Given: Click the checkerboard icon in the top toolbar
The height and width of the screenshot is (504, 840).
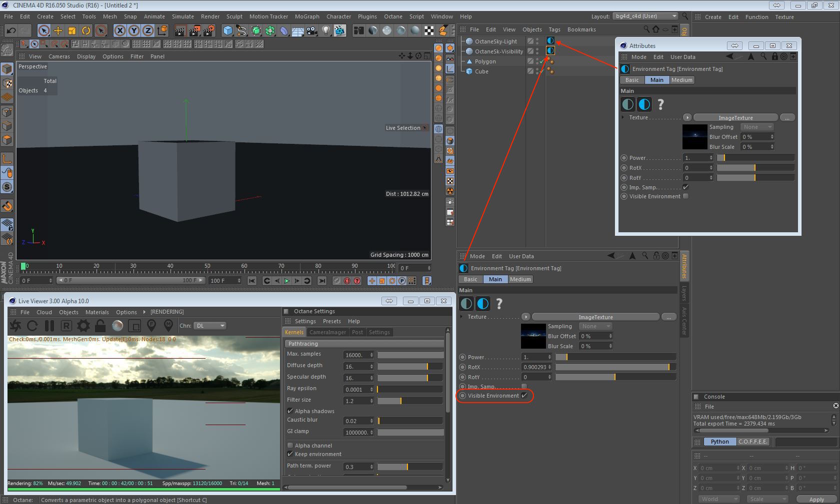Looking at the screenshot, I should (x=429, y=30).
